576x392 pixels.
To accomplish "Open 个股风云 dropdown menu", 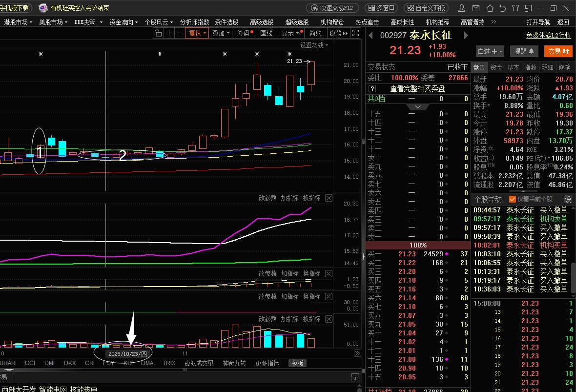I will point(159,22).
